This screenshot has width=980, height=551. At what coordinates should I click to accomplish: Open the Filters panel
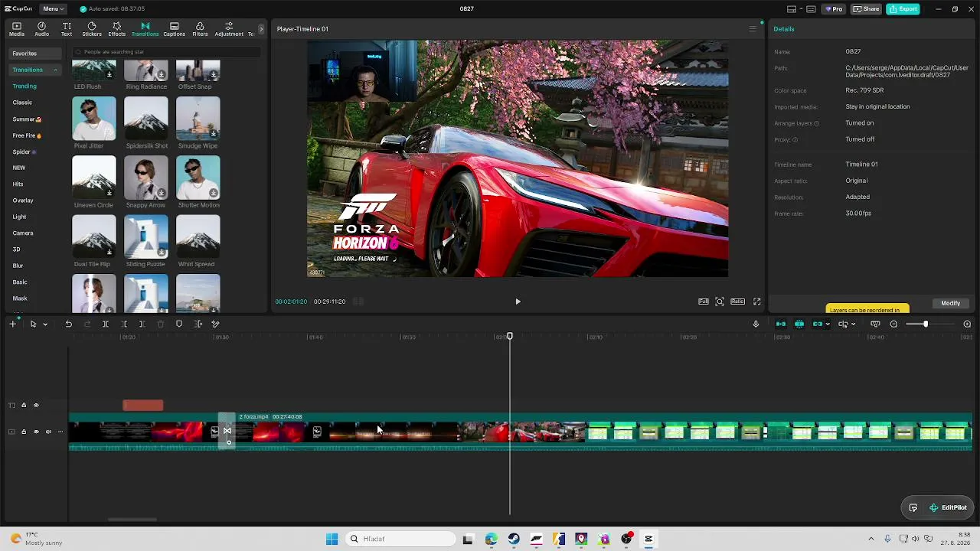200,29
